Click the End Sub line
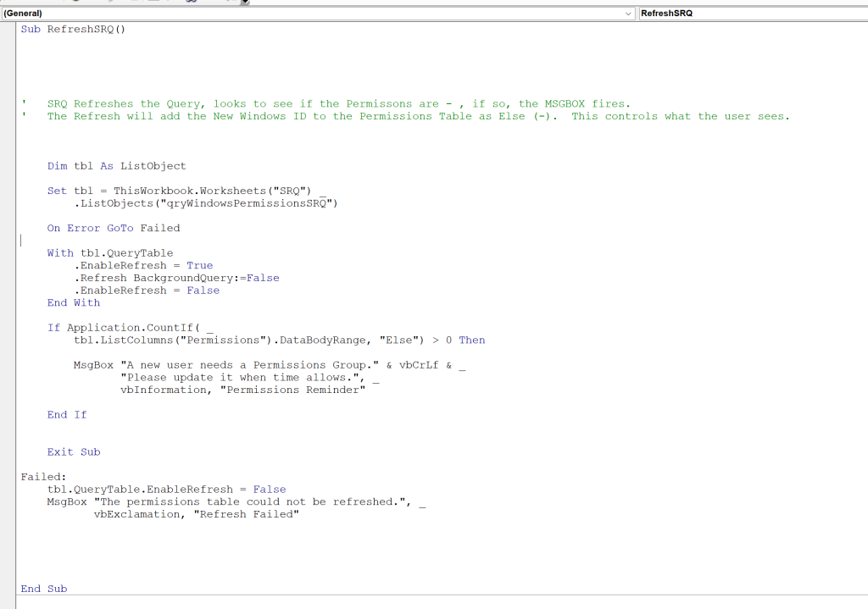Image resolution: width=868 pixels, height=609 pixels. click(x=44, y=589)
